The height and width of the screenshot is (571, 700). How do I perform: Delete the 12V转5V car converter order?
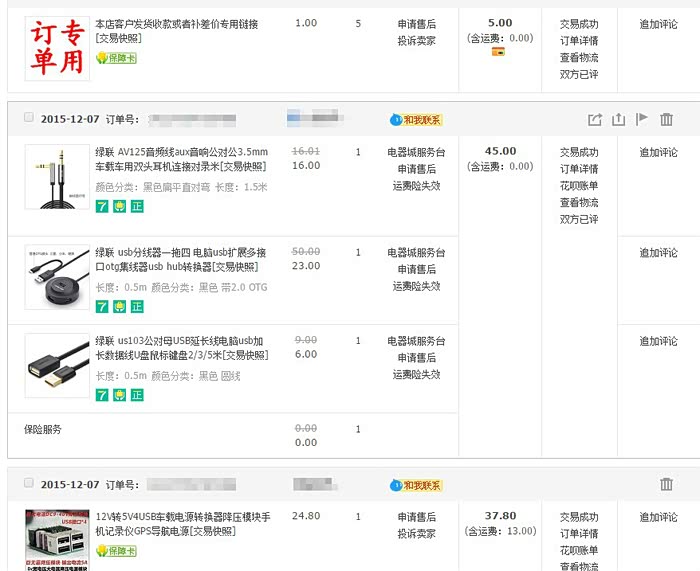coord(667,484)
